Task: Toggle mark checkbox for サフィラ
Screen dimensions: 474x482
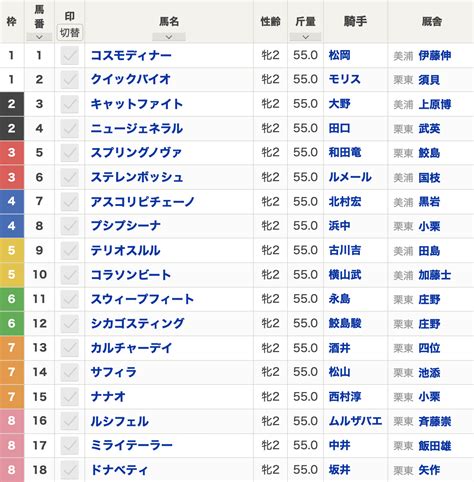Action: [x=70, y=372]
